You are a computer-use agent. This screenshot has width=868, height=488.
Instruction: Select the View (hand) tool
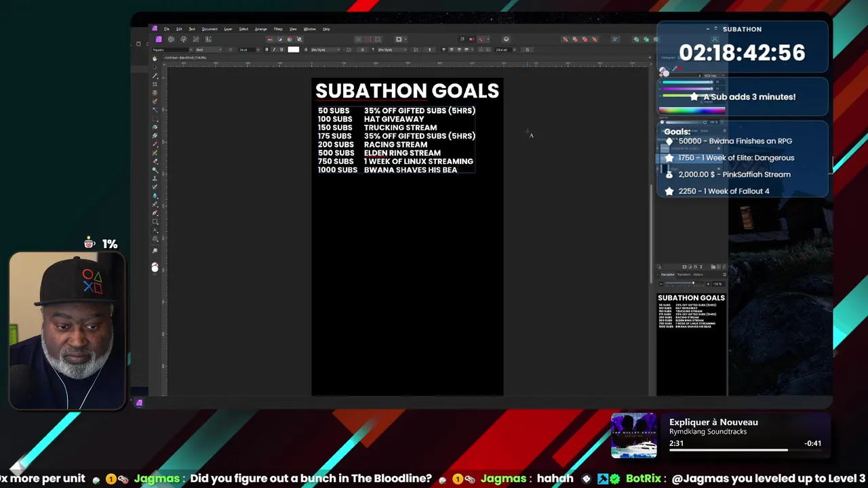click(x=155, y=59)
